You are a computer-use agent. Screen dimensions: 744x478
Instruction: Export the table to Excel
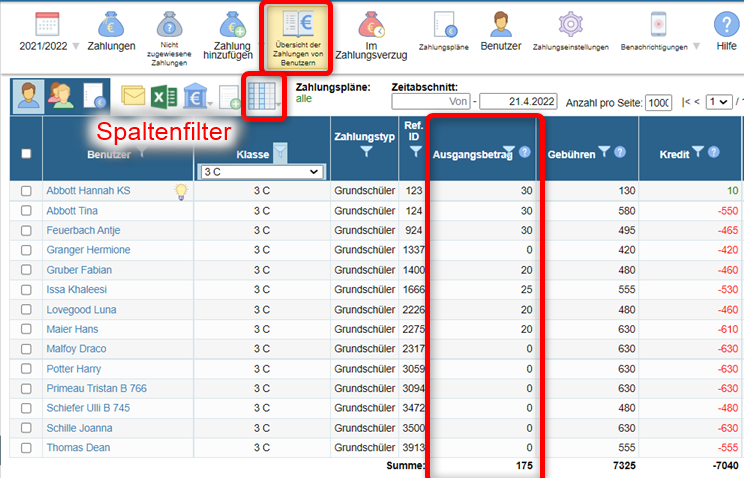pyautogui.click(x=164, y=96)
